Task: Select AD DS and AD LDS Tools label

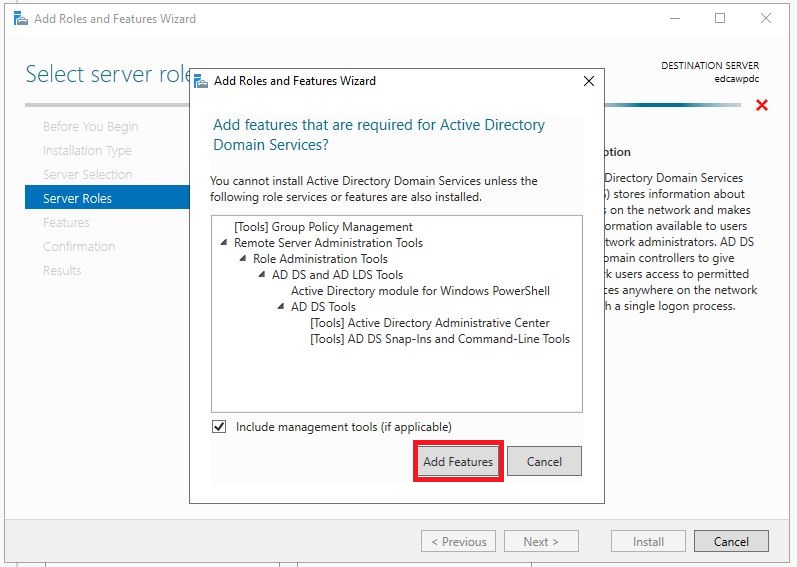Action: click(338, 275)
